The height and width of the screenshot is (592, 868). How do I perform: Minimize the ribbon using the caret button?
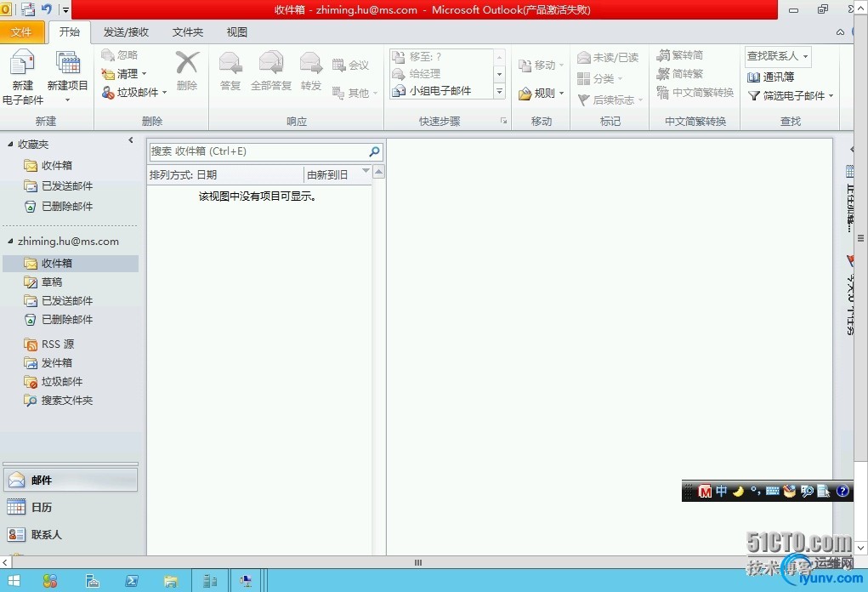pyautogui.click(x=840, y=32)
